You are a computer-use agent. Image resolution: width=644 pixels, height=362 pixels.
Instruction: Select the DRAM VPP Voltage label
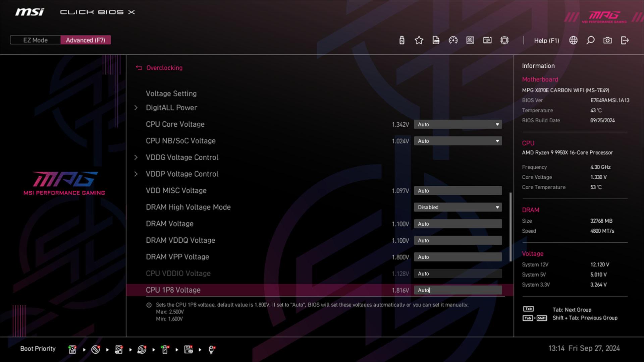tap(177, 257)
